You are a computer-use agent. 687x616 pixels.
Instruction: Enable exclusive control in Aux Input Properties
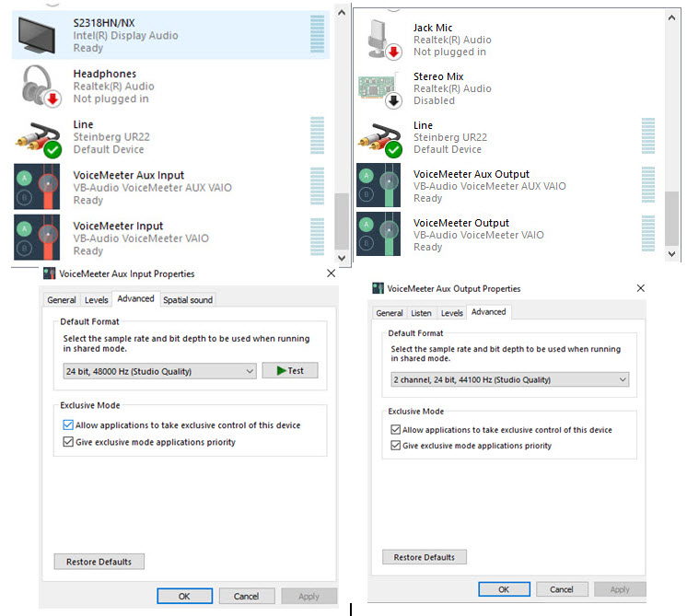pyautogui.click(x=68, y=424)
